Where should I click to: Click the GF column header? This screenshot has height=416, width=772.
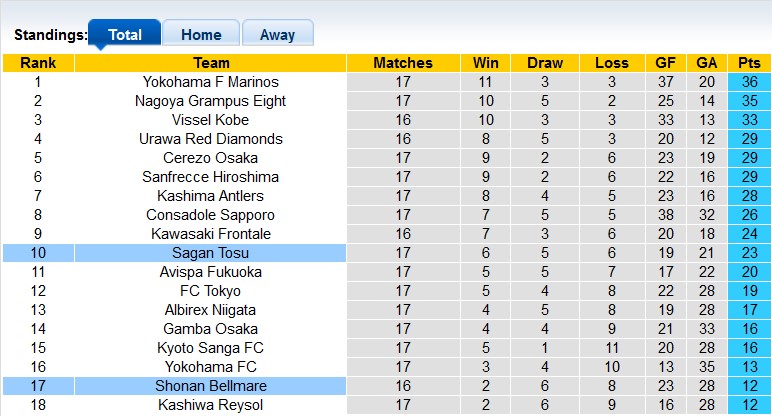click(665, 63)
